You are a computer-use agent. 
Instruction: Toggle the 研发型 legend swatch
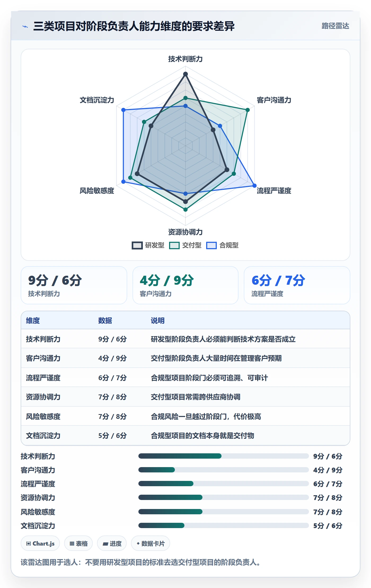(137, 245)
